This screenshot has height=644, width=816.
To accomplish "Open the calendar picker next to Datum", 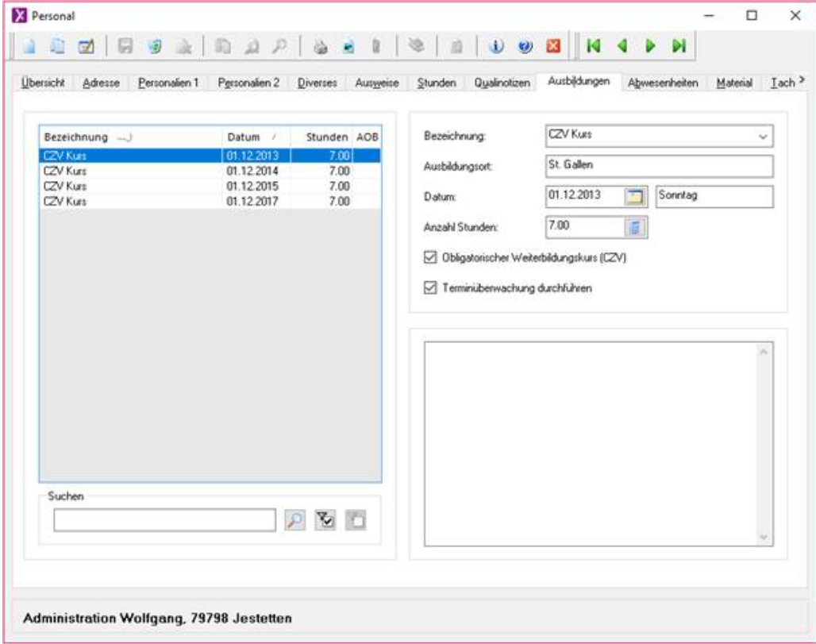I will click(x=637, y=197).
